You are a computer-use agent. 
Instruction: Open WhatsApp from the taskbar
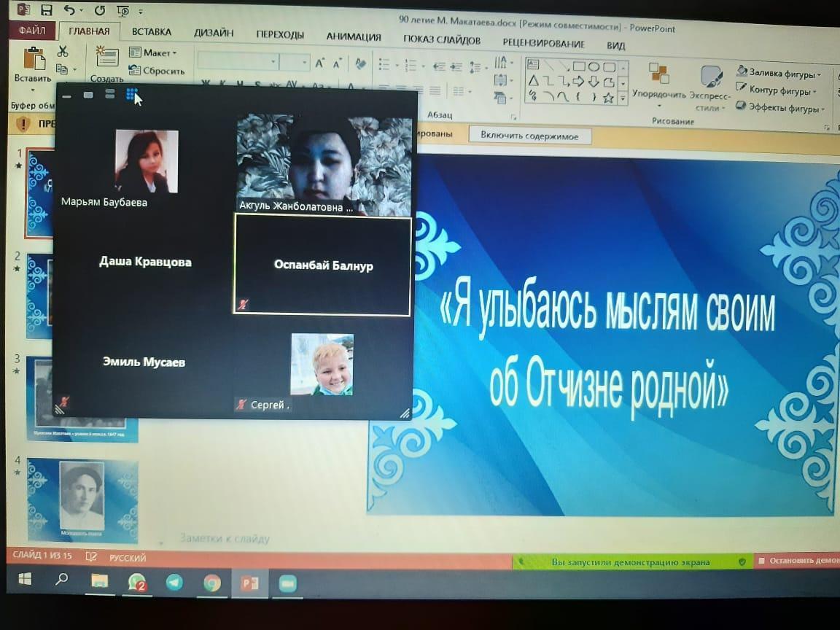137,583
